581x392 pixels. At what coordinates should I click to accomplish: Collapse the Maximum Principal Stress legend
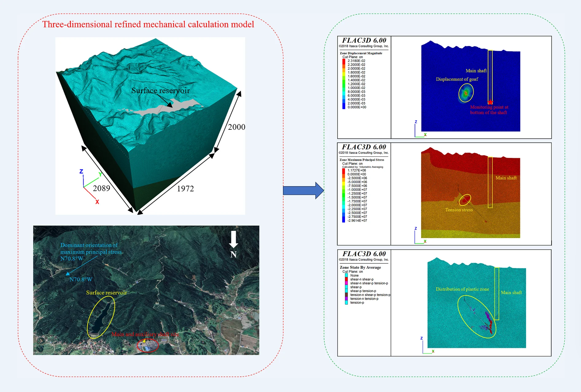pyautogui.click(x=362, y=159)
